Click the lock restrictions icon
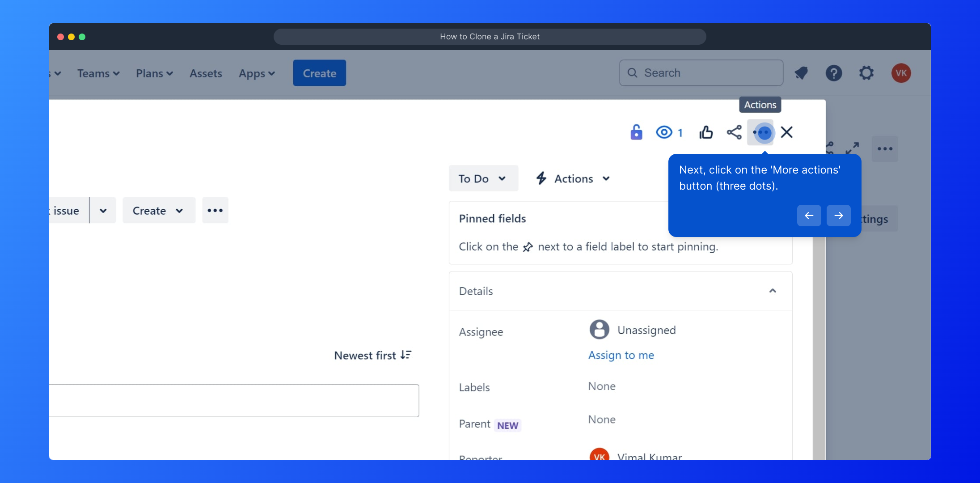The image size is (980, 483). pyautogui.click(x=636, y=132)
